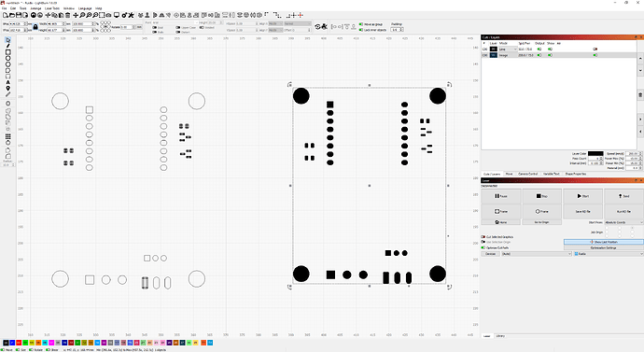This screenshot has width=644, height=352.
Task: Open the Laser Tools menu
Action: pos(52,8)
